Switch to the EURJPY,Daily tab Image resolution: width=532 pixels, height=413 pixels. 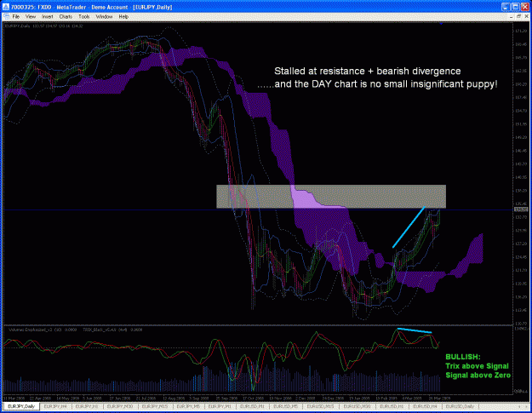[21, 406]
